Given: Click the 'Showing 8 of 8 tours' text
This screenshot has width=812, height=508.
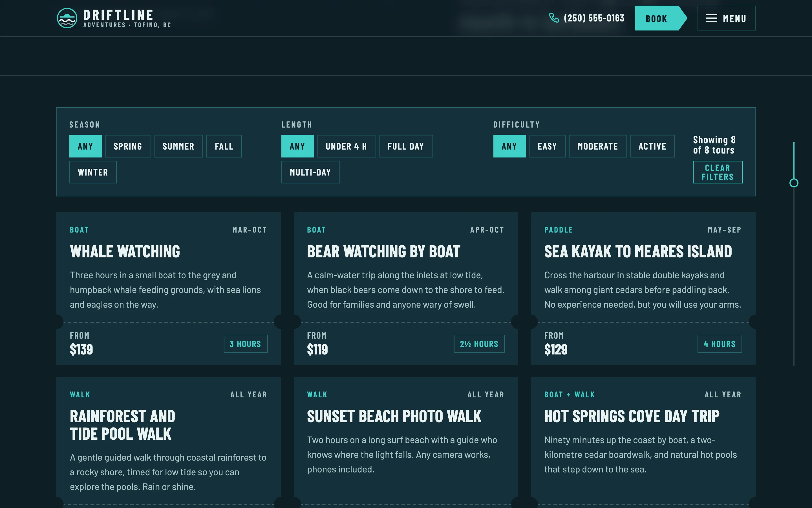Looking at the screenshot, I should pyautogui.click(x=714, y=145).
